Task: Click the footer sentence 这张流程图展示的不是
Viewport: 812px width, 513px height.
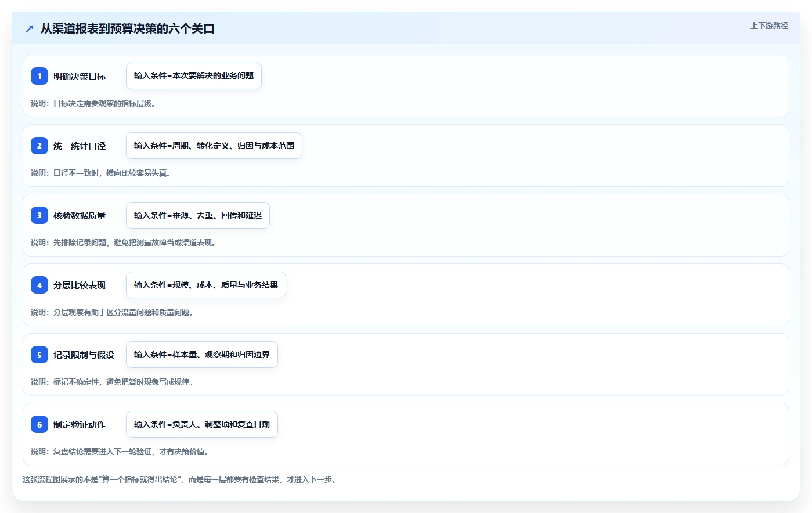Action: pos(181,479)
